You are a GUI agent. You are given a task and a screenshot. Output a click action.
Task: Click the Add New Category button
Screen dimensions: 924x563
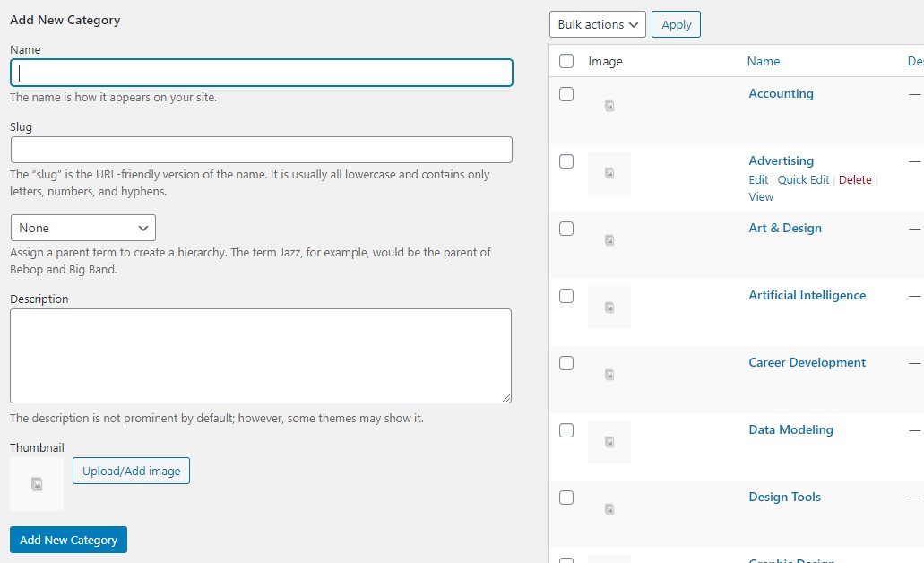click(68, 540)
